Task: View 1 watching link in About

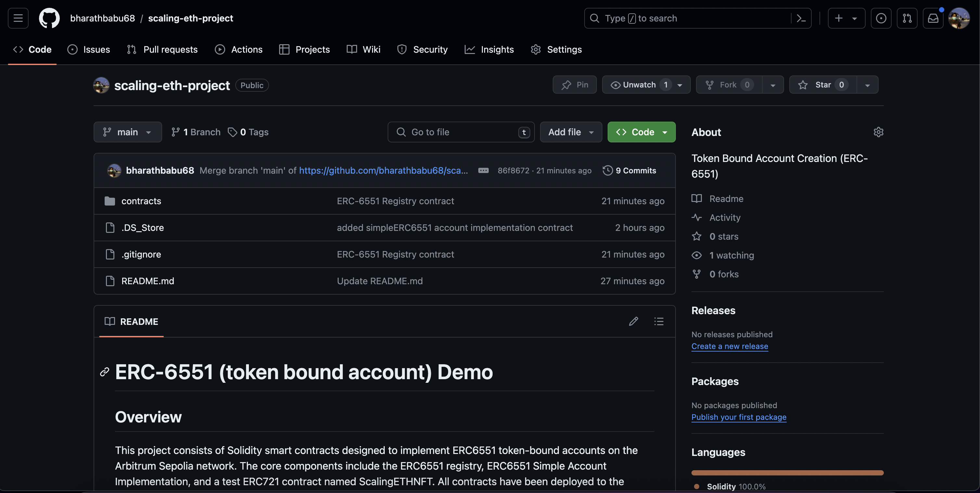Action: [722, 256]
